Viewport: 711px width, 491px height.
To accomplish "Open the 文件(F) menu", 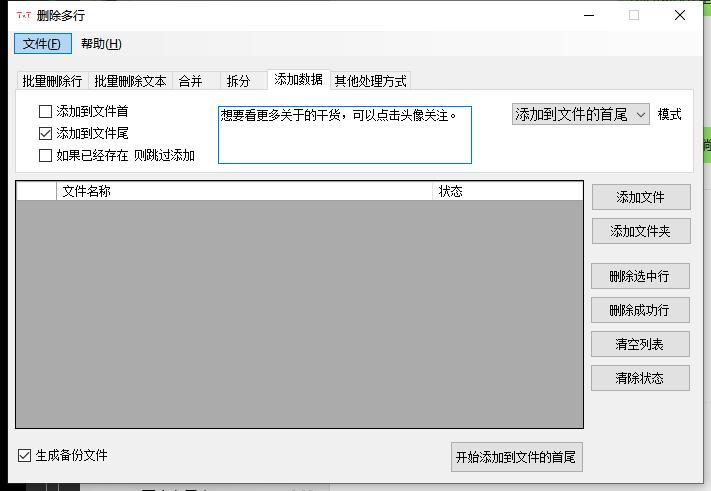I will [x=41, y=44].
